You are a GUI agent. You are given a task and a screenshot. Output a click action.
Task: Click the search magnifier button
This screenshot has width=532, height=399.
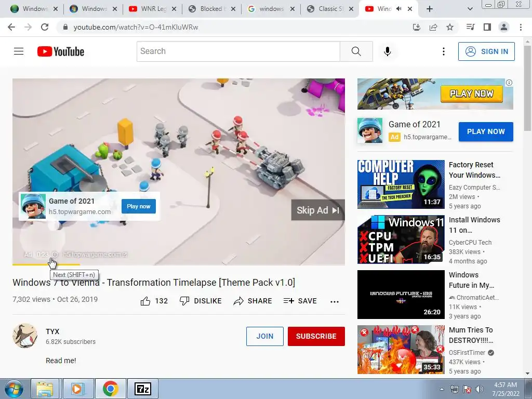(356, 51)
